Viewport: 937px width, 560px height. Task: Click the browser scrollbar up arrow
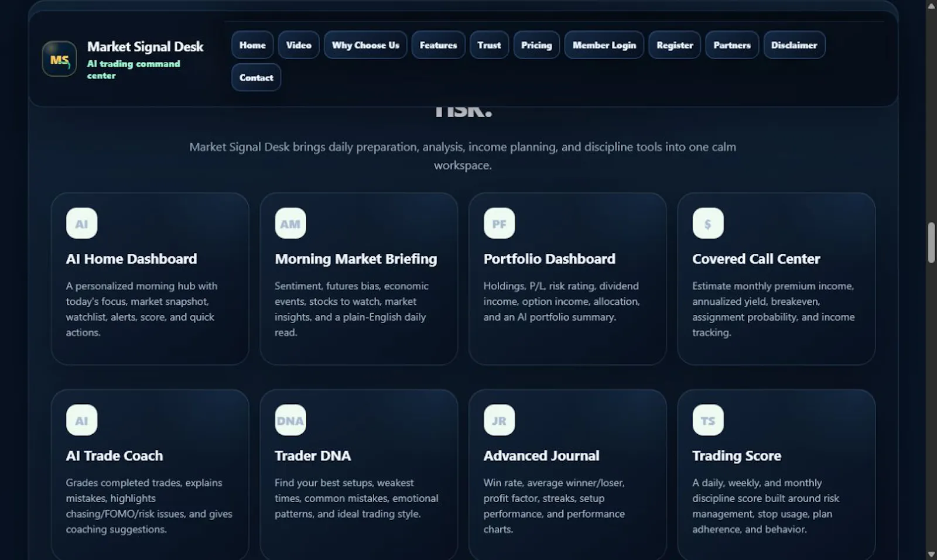[931, 6]
